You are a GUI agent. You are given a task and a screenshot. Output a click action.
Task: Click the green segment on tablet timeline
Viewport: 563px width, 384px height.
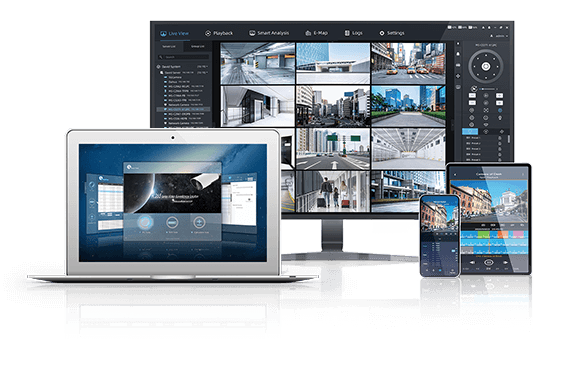483,234
